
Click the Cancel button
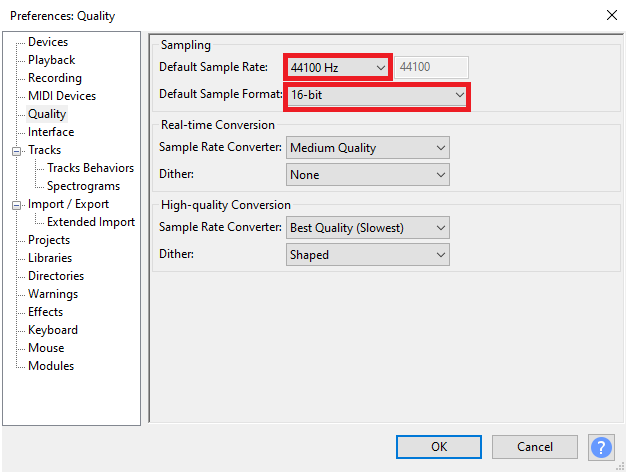pos(534,447)
